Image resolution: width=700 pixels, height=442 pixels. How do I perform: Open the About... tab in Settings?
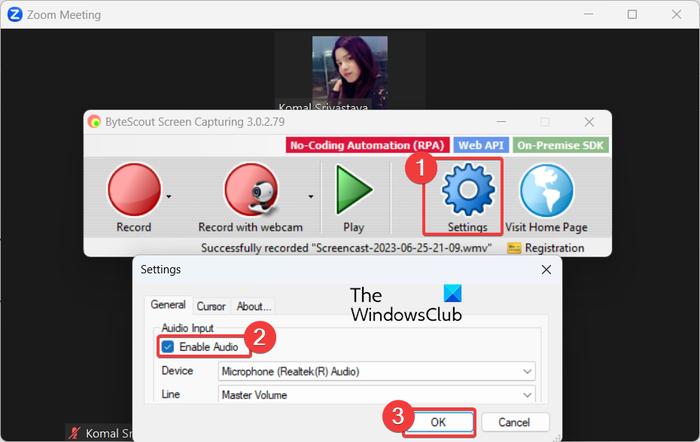click(x=254, y=306)
